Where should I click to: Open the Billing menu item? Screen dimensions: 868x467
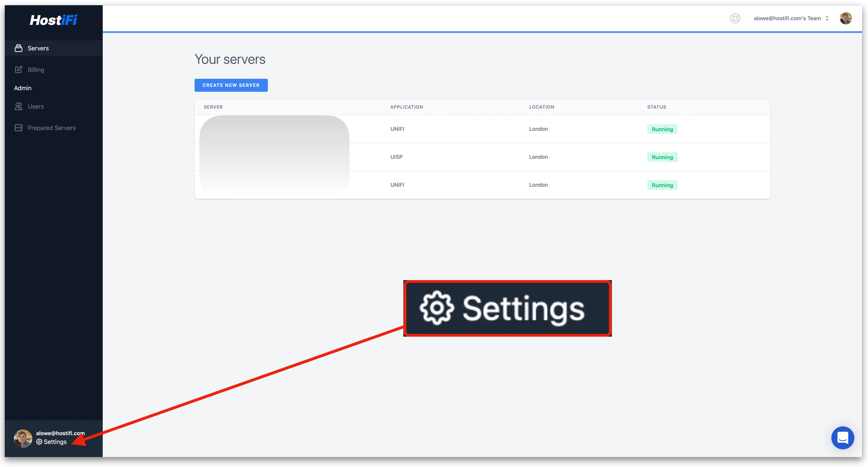point(36,70)
